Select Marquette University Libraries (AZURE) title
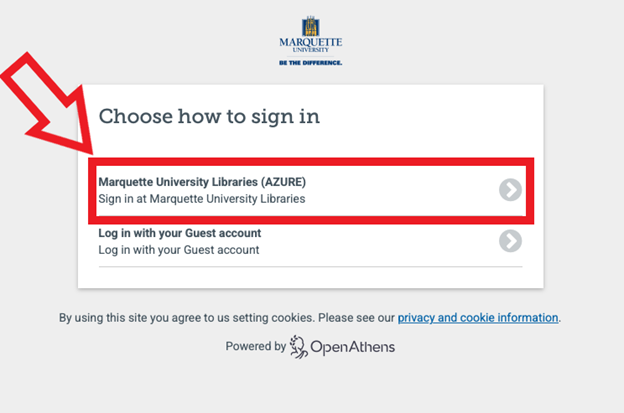The image size is (624, 413). tap(201, 182)
